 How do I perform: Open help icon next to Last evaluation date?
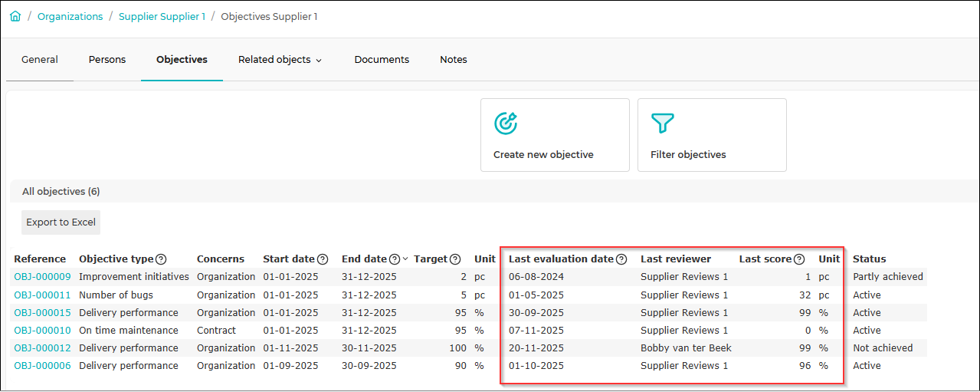[x=621, y=259]
